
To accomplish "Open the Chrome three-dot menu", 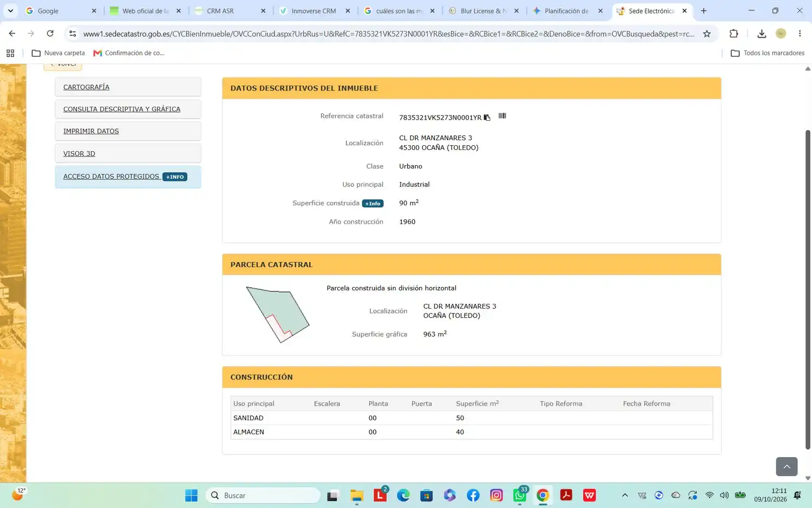I will pyautogui.click(x=800, y=34).
